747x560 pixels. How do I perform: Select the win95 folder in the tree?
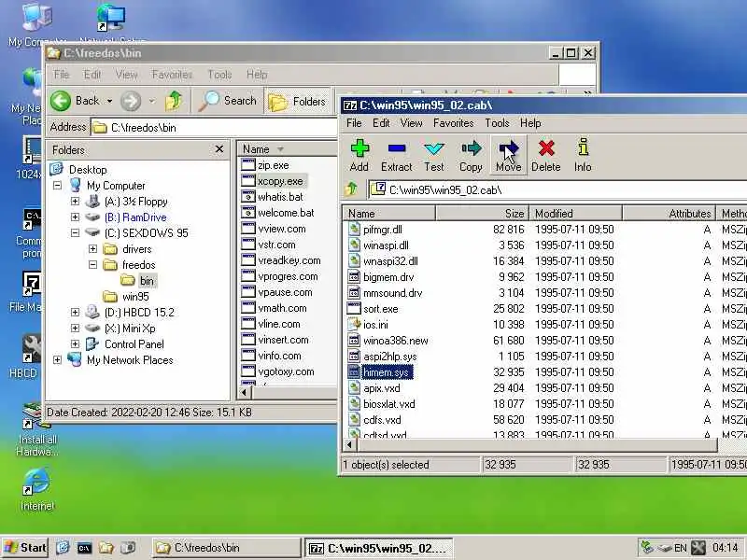pos(135,297)
